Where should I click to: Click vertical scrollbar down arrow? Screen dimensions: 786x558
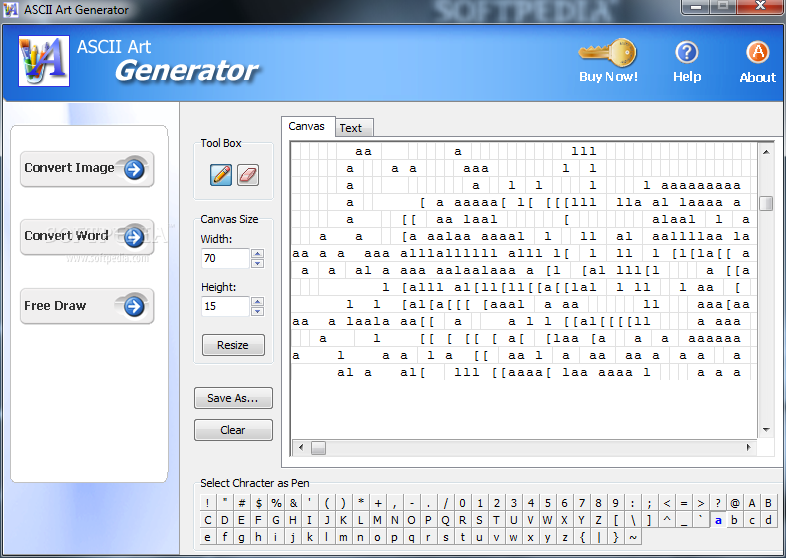tap(766, 429)
